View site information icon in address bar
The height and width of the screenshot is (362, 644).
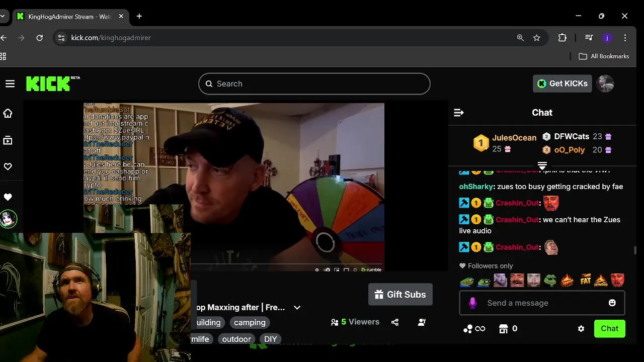click(x=61, y=38)
